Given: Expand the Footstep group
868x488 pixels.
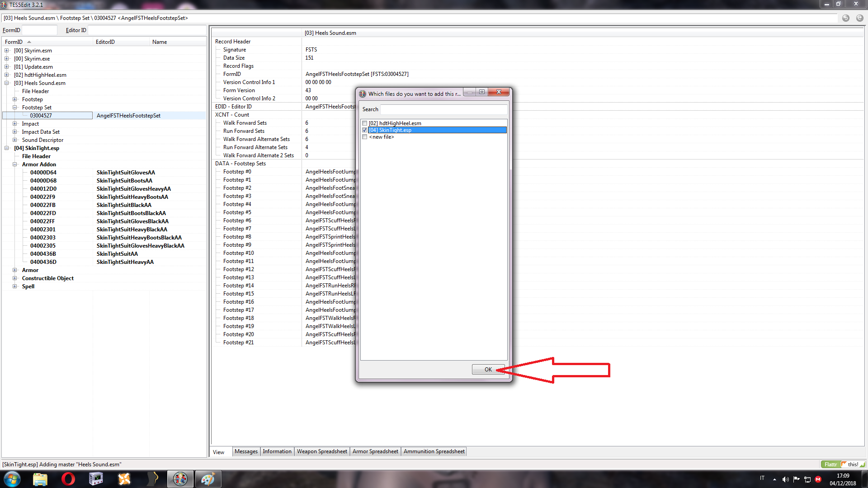Looking at the screenshot, I should (15, 99).
